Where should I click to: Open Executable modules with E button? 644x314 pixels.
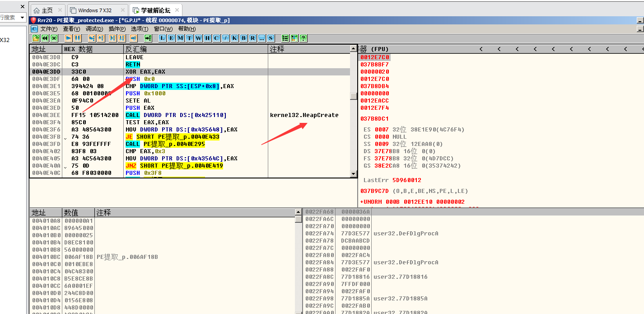pos(171,38)
